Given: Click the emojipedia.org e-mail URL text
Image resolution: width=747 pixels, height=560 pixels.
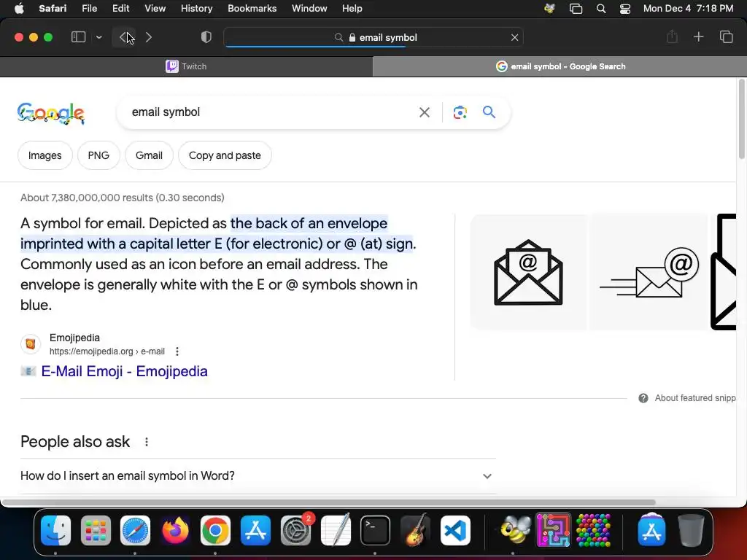Looking at the screenshot, I should pos(107,351).
